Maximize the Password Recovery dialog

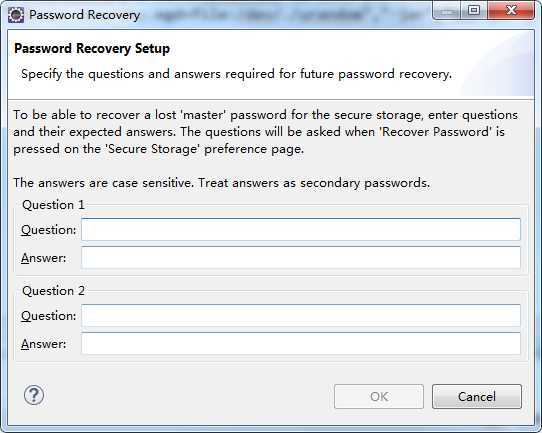[474, 11]
